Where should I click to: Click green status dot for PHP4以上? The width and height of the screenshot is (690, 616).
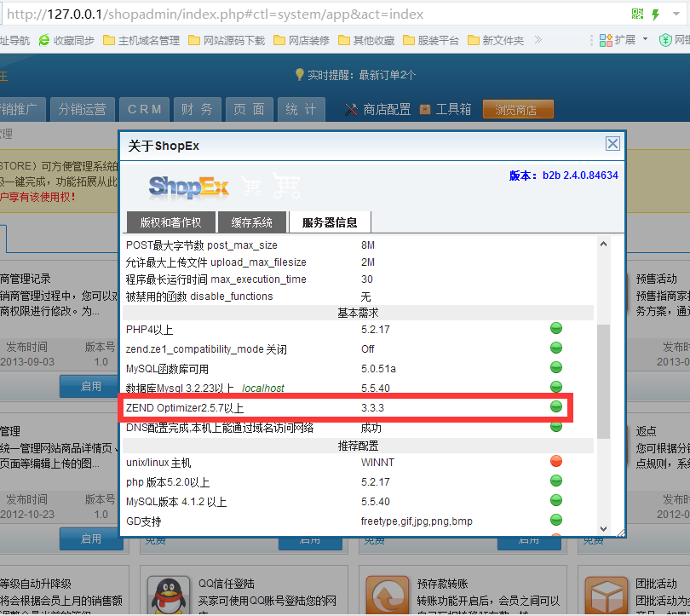556,328
